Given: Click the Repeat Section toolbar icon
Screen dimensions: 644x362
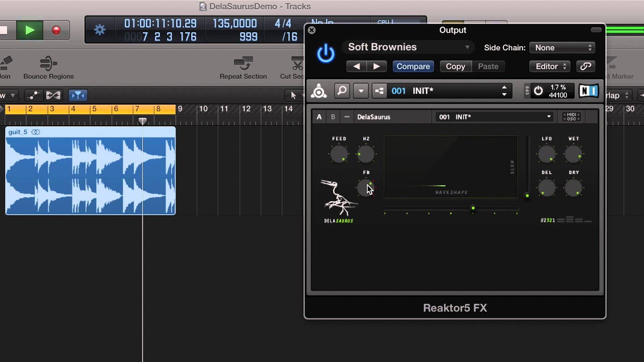Looking at the screenshot, I should coord(243,64).
